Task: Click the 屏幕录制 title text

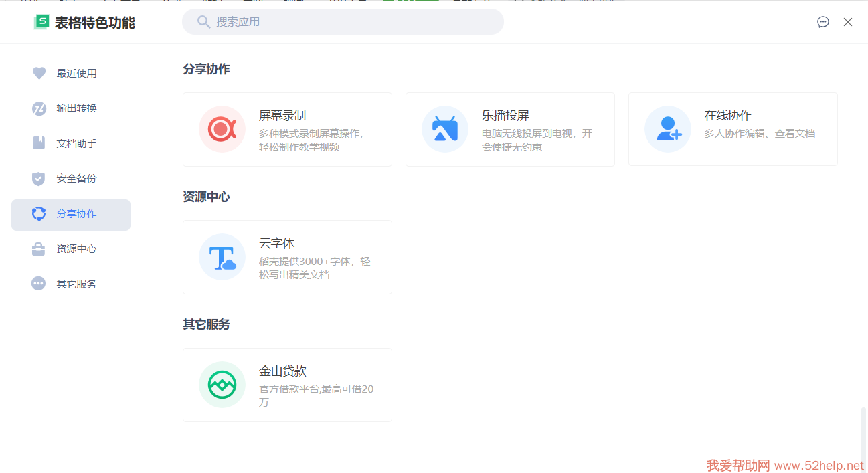Action: point(282,116)
